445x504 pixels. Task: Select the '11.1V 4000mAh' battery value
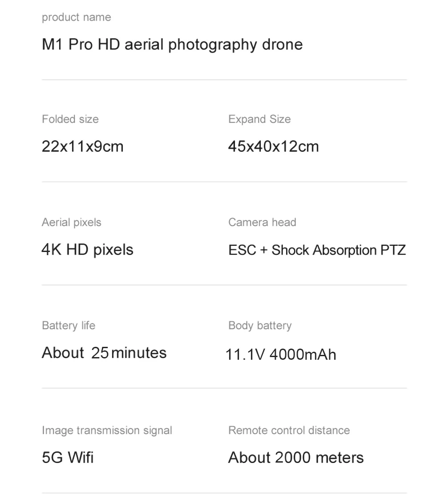coord(281,355)
